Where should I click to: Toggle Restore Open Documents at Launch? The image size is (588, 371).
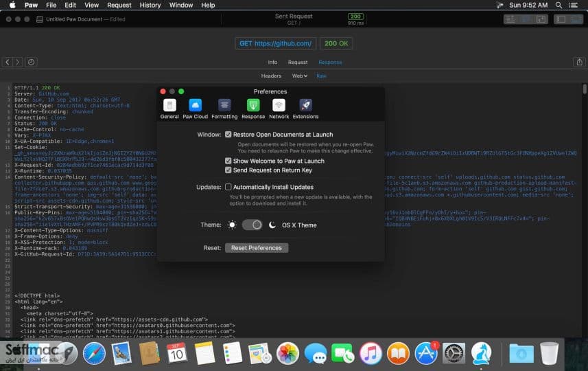point(228,135)
